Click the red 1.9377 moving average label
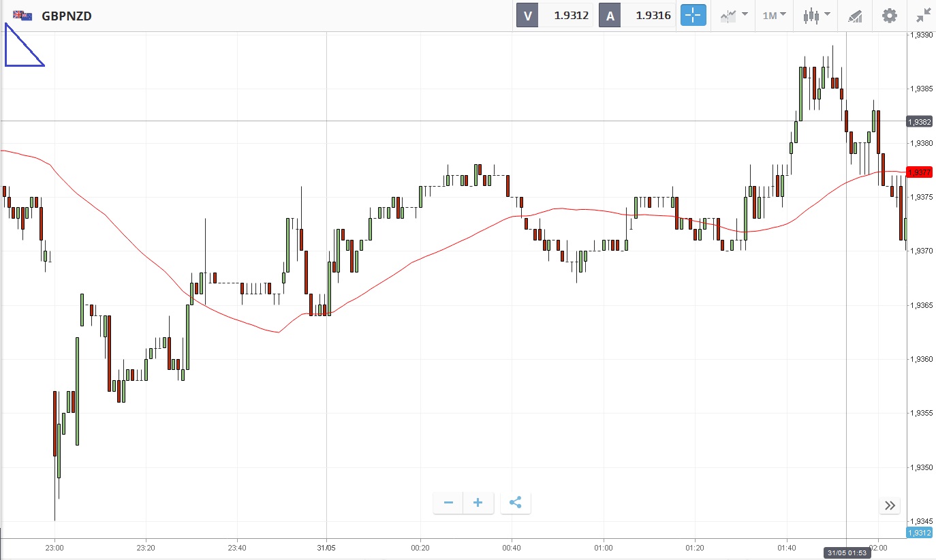This screenshot has width=936, height=560. [x=919, y=172]
